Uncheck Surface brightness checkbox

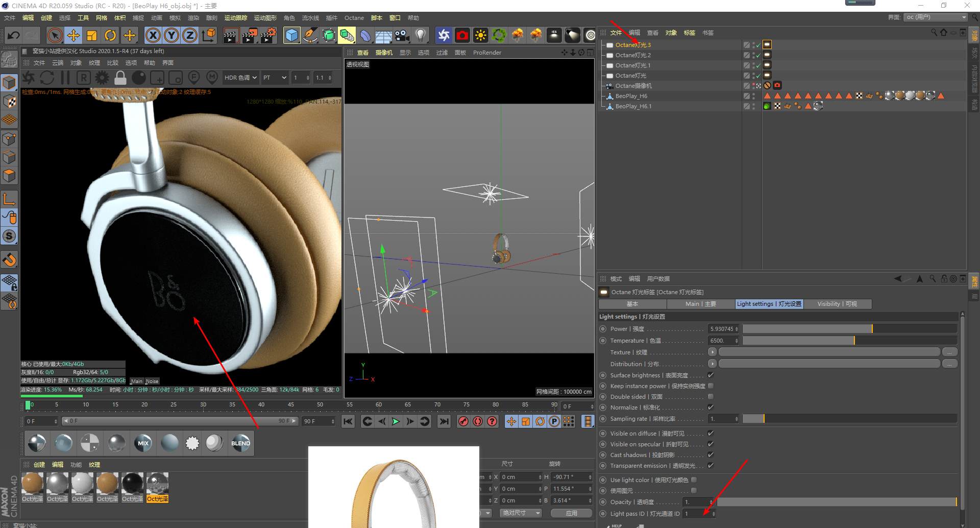click(710, 375)
